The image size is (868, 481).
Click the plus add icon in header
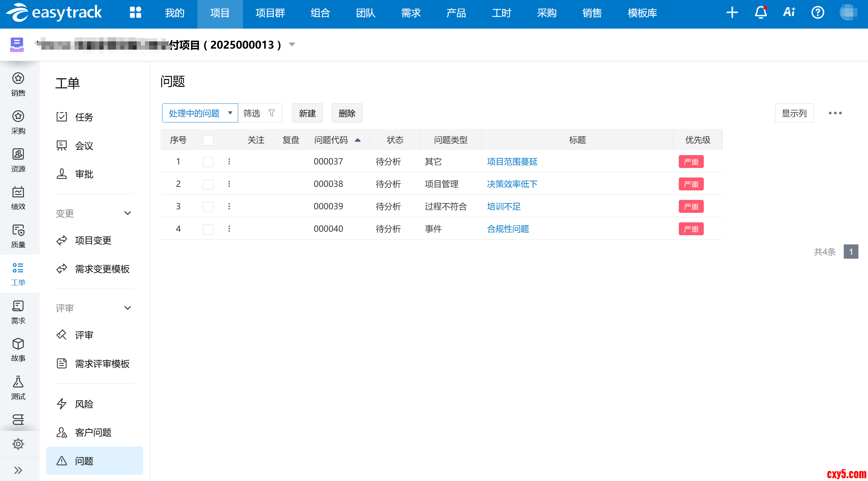click(x=732, y=13)
